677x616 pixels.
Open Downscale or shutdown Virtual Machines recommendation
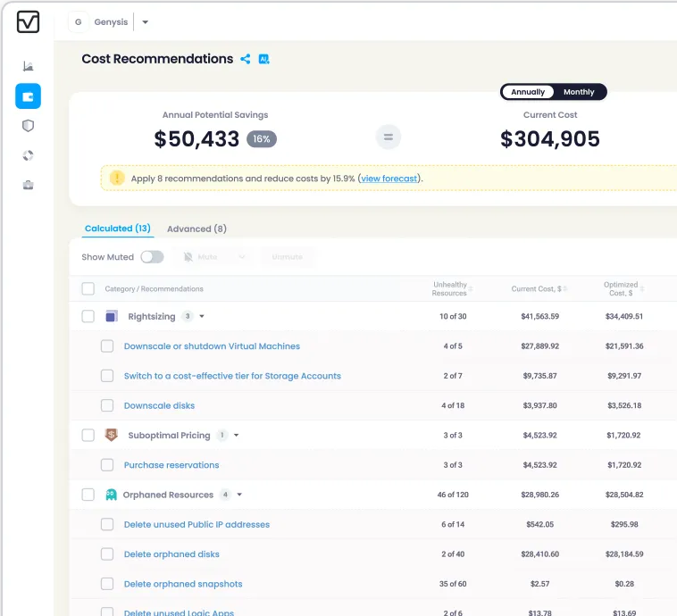(212, 346)
